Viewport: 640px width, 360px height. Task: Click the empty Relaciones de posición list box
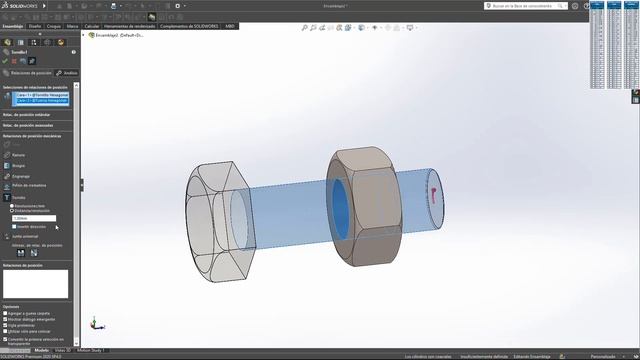coord(36,284)
